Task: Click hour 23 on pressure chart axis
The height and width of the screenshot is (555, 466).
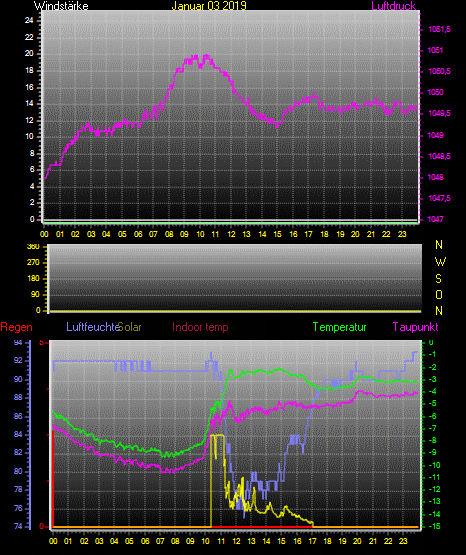Action: coord(402,234)
